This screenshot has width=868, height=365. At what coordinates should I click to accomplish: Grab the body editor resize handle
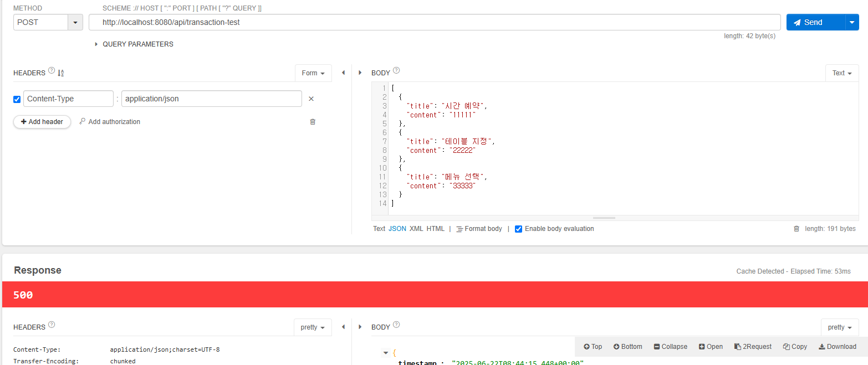pos(604,218)
